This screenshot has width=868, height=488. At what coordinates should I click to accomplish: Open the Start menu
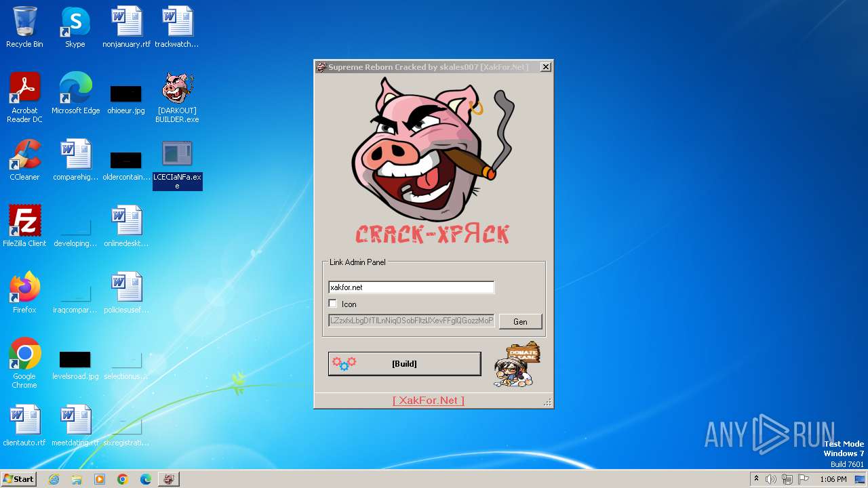click(x=19, y=479)
